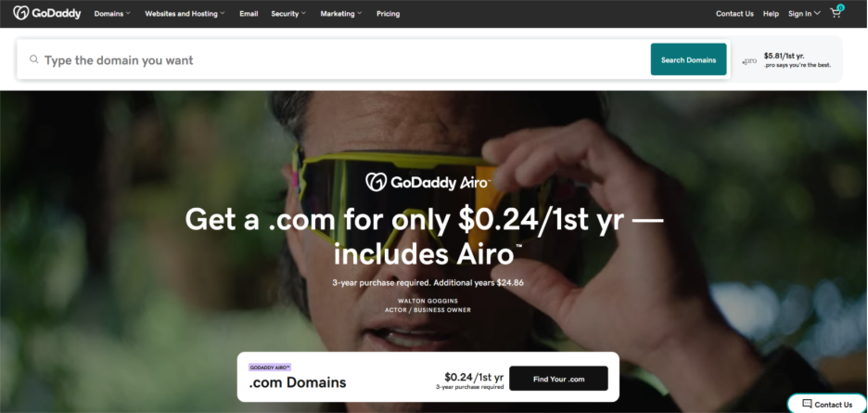Image resolution: width=868 pixels, height=413 pixels.
Task: Go to Email menu item
Action: coord(249,14)
